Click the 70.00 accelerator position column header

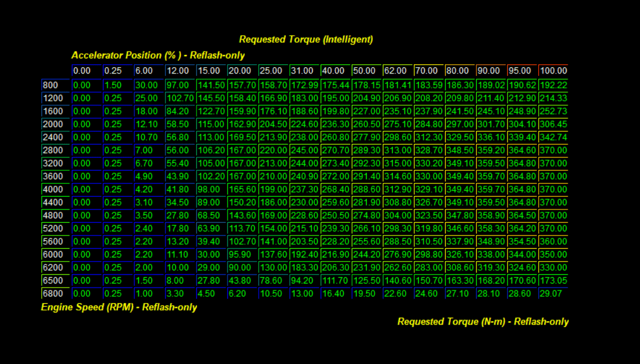(429, 71)
